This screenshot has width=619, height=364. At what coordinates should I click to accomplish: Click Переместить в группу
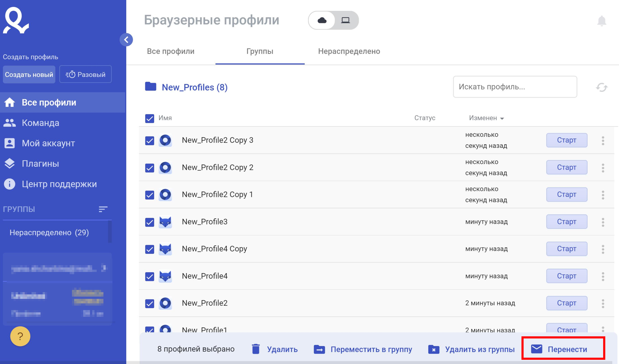coord(363,349)
